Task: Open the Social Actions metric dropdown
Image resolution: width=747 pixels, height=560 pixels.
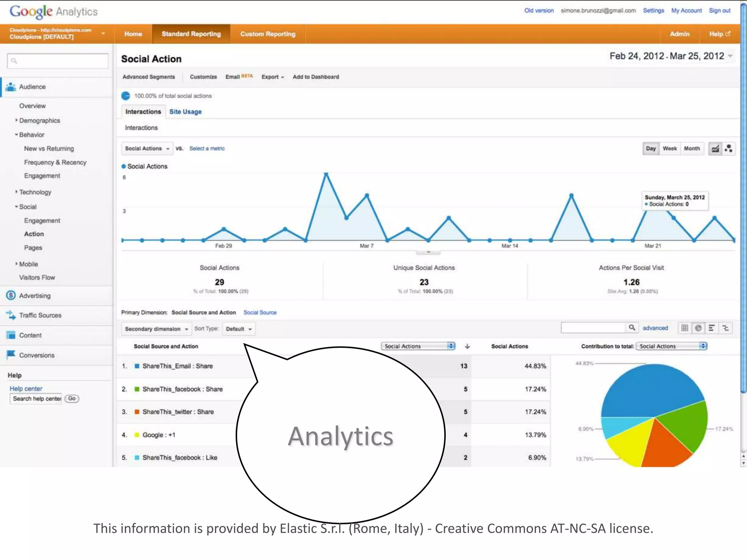Action: (147, 148)
